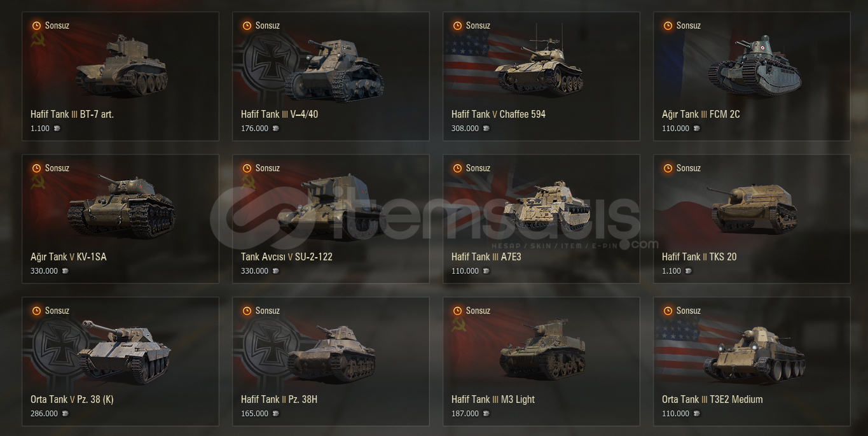The image size is (868, 436).
Task: Click the 308.000 price on Chaffee 594
Action: click(465, 129)
